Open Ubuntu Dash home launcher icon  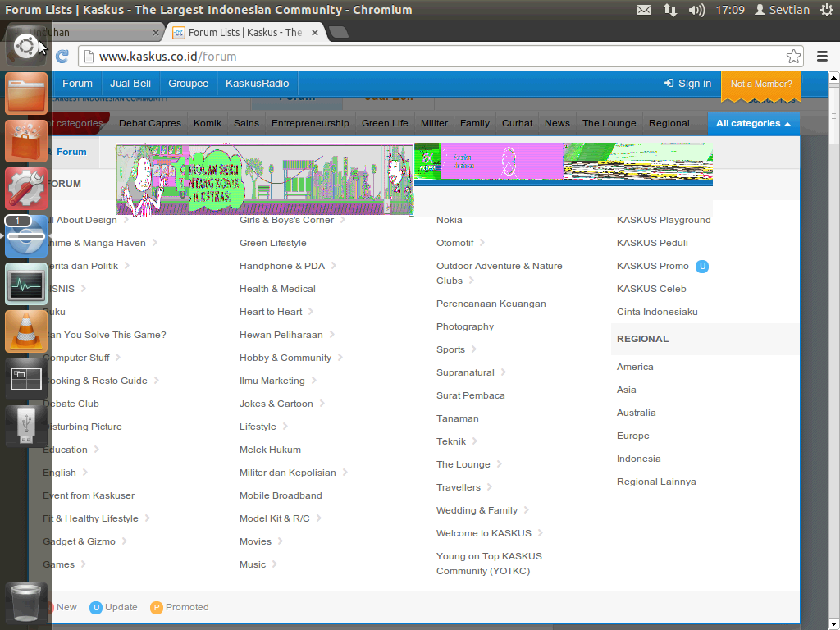(x=25, y=46)
